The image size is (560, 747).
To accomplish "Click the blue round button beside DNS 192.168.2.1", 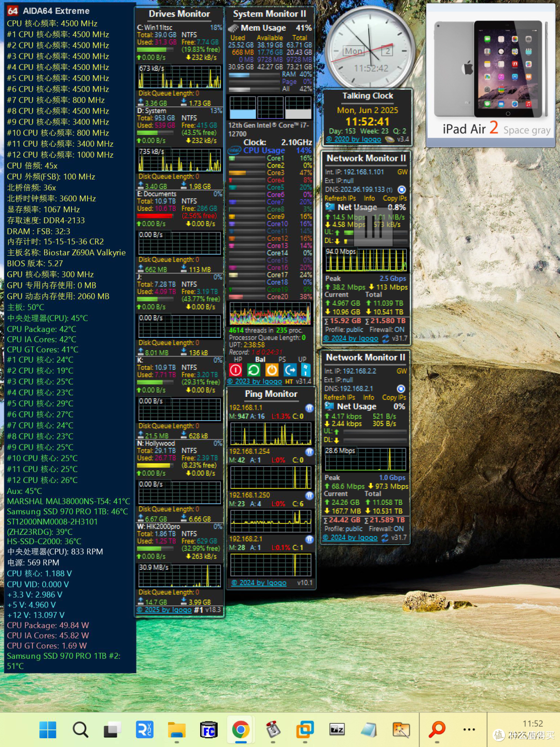I will pyautogui.click(x=401, y=389).
